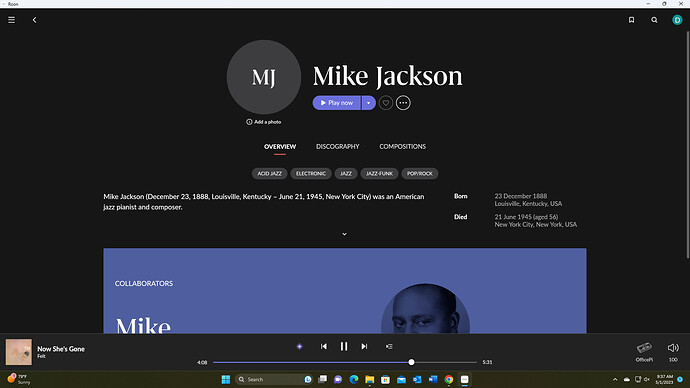Screen dimensions: 690x388
Task: Open the hamburger navigation menu
Action: [11, 20]
